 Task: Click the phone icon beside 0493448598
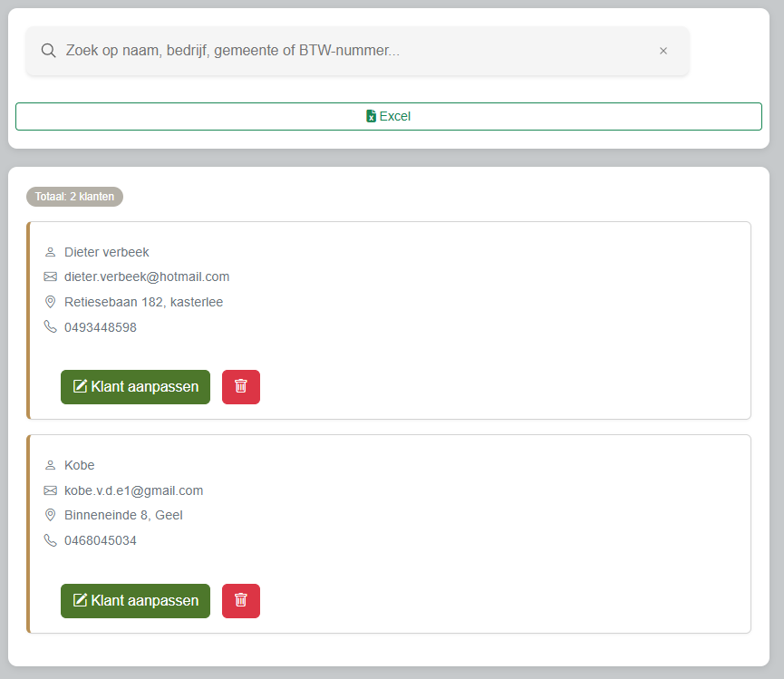(50, 327)
